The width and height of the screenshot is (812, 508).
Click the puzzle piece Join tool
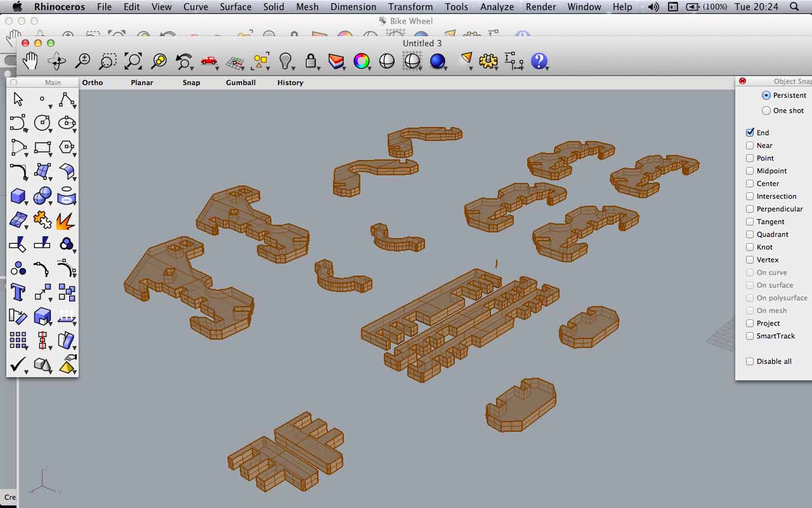43,220
